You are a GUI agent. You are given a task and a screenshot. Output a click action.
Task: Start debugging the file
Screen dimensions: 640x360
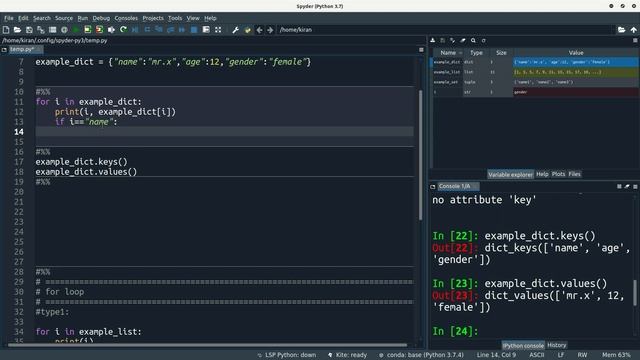135,30
